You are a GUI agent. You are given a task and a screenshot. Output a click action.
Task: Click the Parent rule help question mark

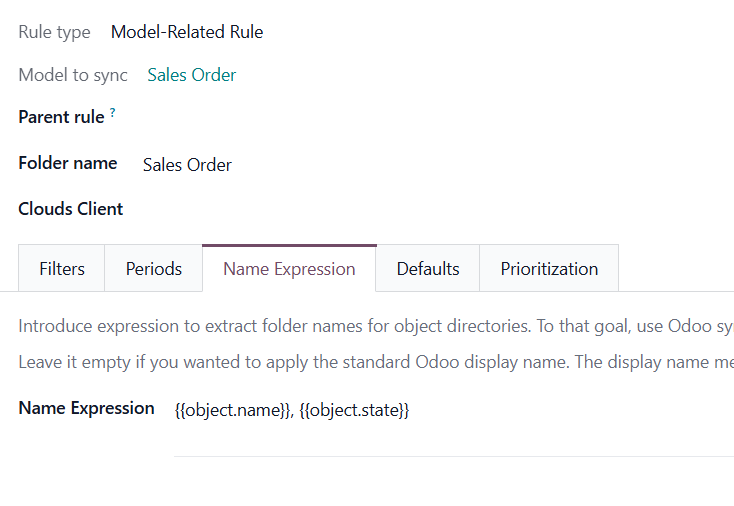click(x=113, y=114)
